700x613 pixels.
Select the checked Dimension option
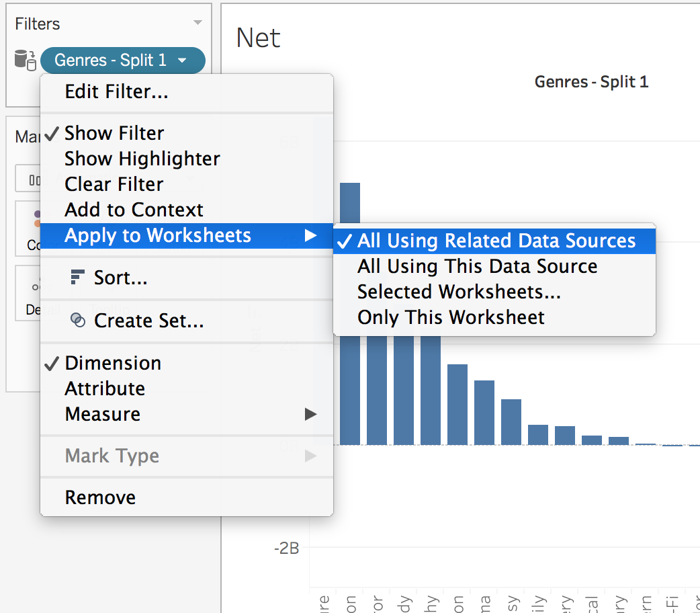[x=112, y=363]
